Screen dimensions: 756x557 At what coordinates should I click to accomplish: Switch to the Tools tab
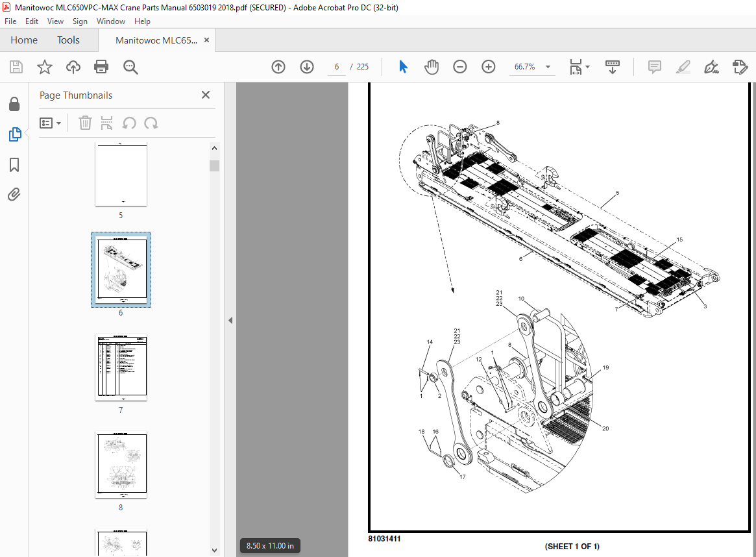(x=69, y=40)
